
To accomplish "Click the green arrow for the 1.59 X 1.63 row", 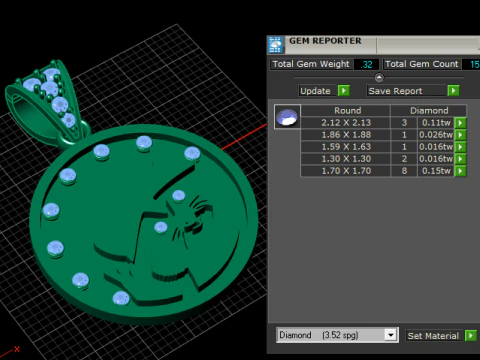I will [x=460, y=147].
